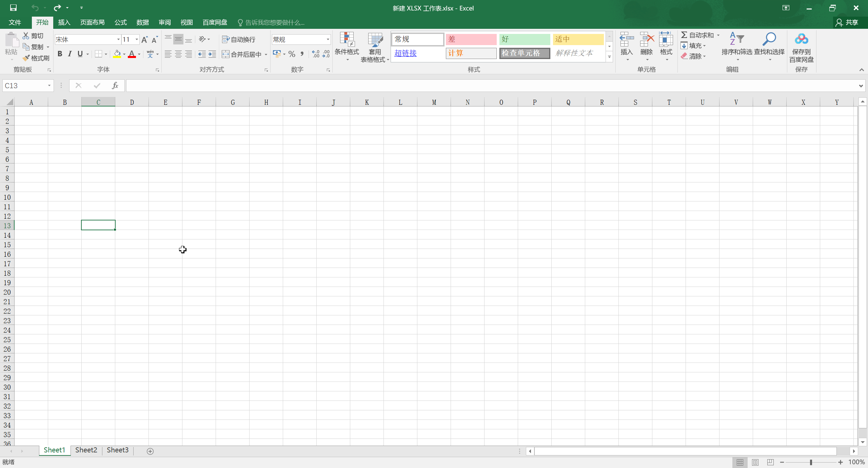Toggle Align Right horizontal alignment
Image resolution: width=868 pixels, height=468 pixels.
point(189,54)
